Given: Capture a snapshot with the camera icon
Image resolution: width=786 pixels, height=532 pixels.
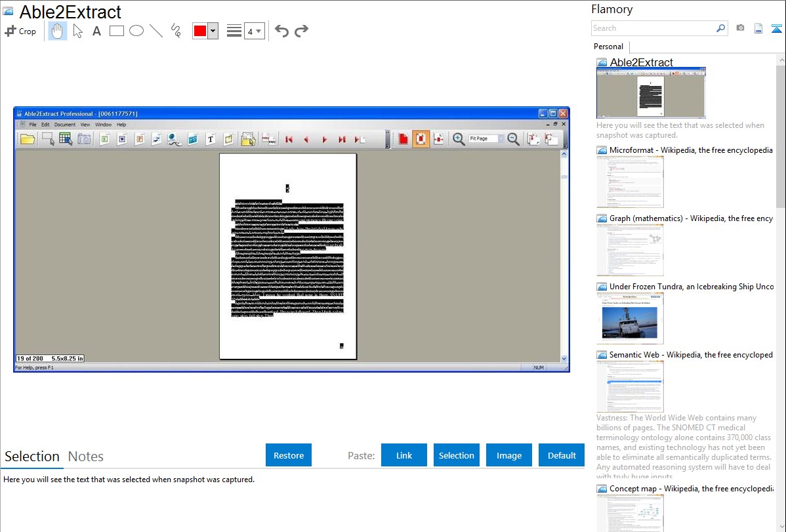Looking at the screenshot, I should pyautogui.click(x=740, y=28).
